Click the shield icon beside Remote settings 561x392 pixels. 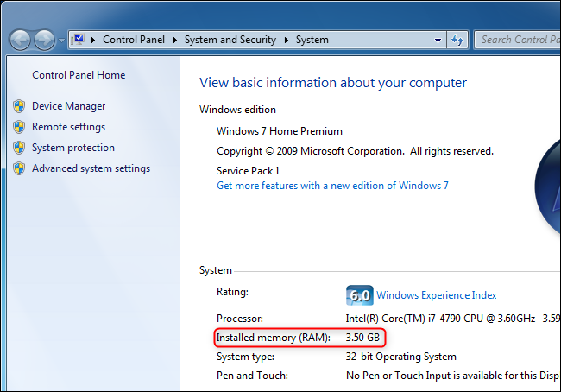click(19, 127)
